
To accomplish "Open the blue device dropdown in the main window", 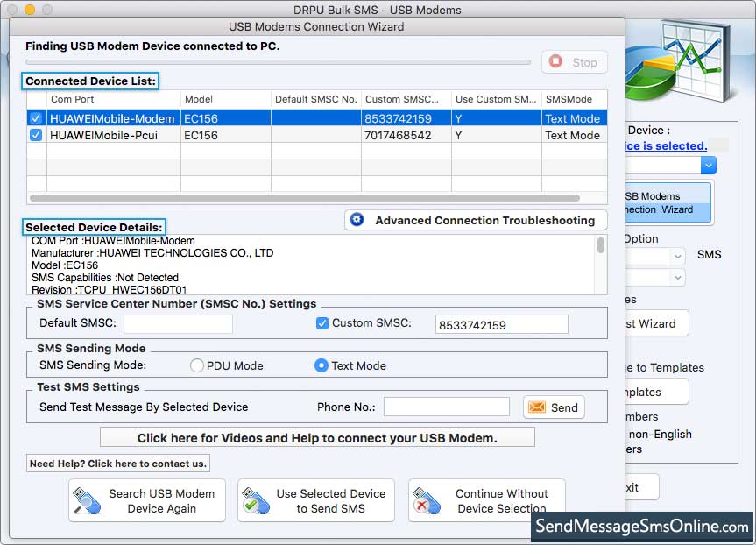I will (x=708, y=166).
